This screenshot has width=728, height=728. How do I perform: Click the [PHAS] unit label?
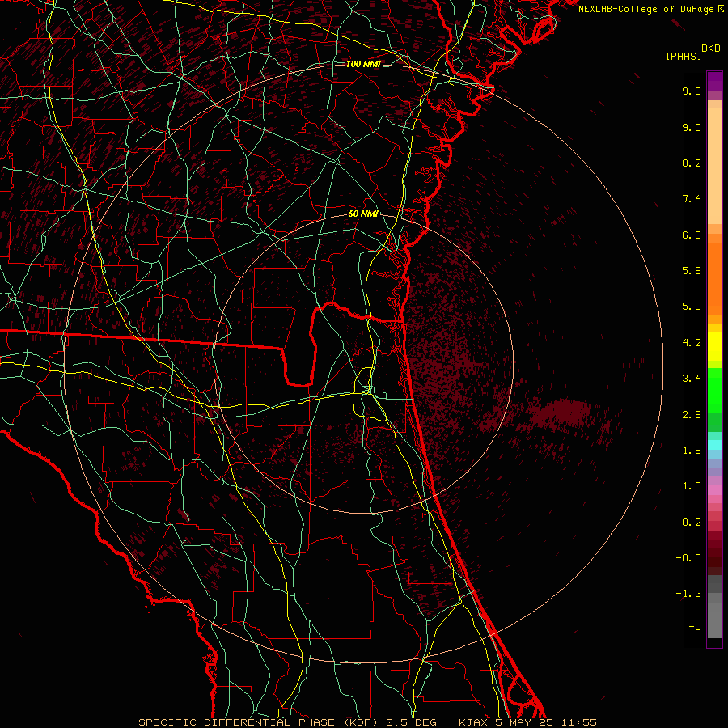click(x=684, y=57)
